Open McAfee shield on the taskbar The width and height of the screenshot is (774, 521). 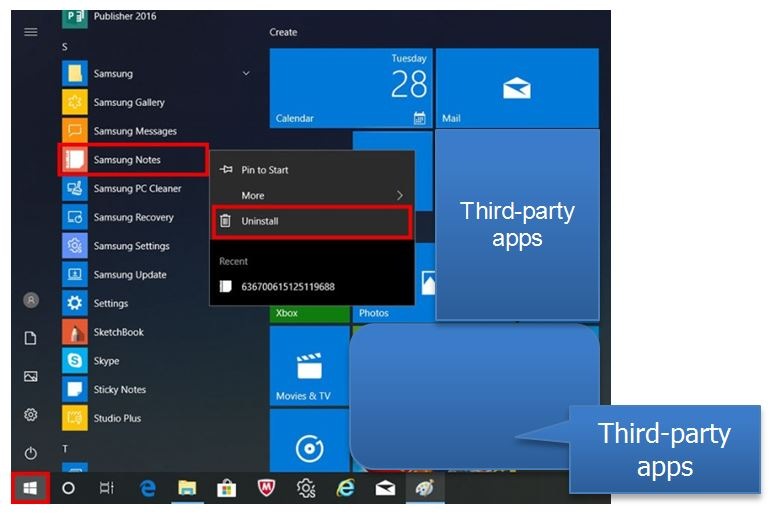[267, 488]
